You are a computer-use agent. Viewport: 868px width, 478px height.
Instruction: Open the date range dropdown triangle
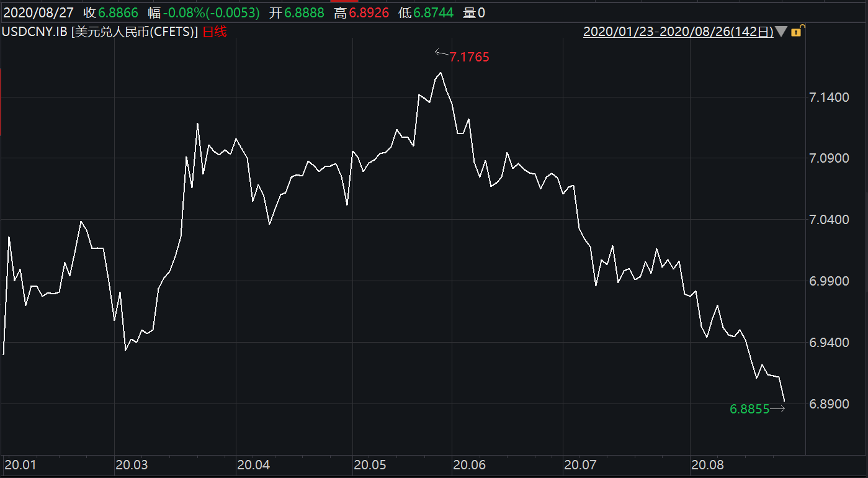click(781, 32)
